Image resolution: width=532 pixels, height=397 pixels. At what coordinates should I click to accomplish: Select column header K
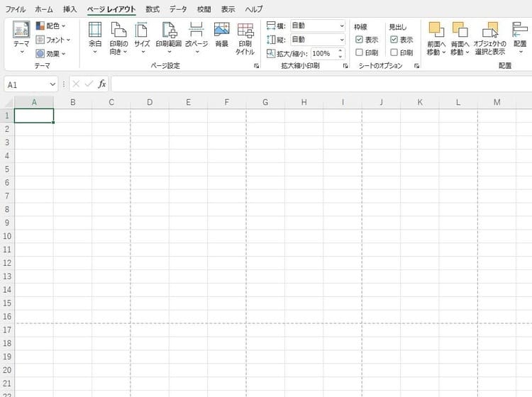(x=420, y=102)
